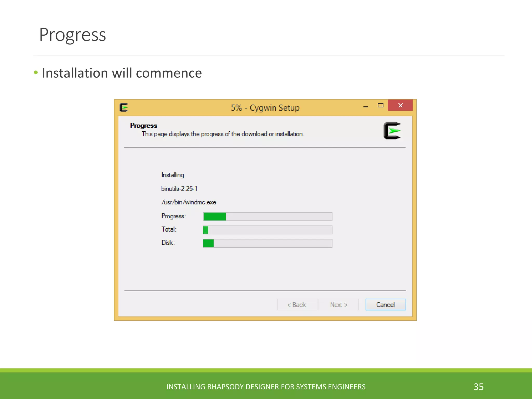Viewport: 532px width, 399px height.
Task: Click the 'Disk:' label
Action: [168, 243]
